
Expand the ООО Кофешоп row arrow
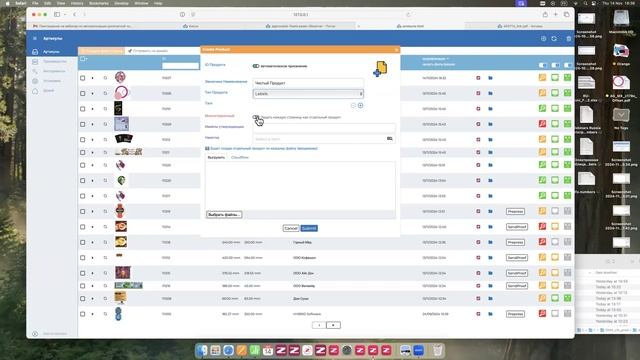click(93, 258)
